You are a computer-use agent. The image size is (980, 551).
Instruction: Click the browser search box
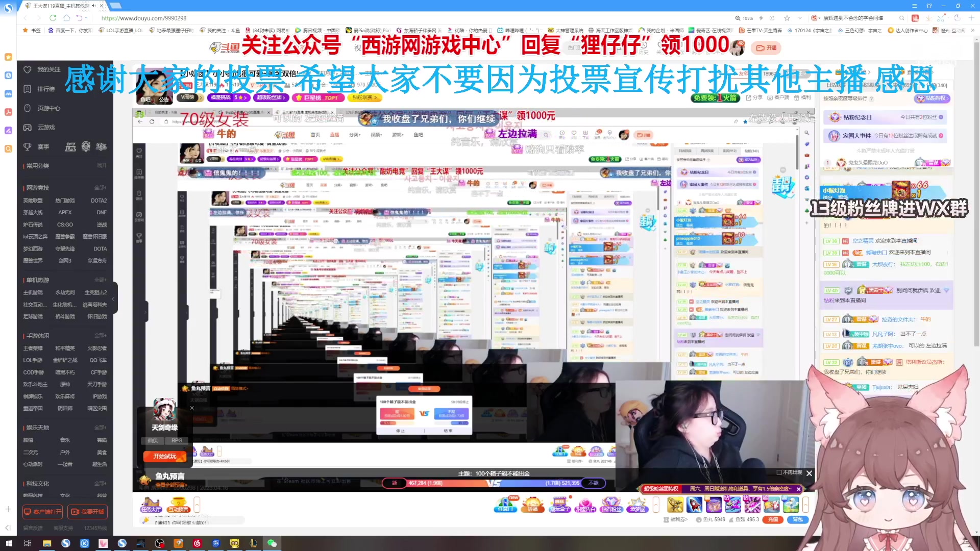coord(857,18)
